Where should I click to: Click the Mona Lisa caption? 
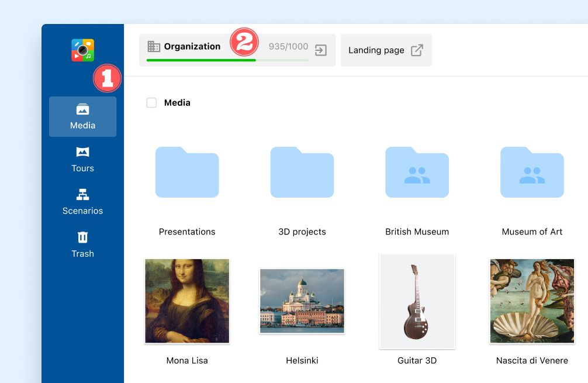coord(187,361)
